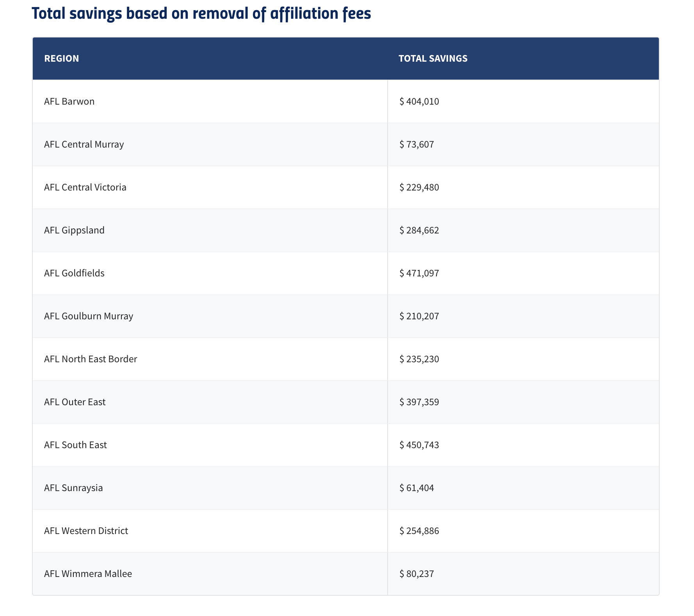Click the $ 254,886 value
The width and height of the screenshot is (694, 616).
pyautogui.click(x=419, y=531)
